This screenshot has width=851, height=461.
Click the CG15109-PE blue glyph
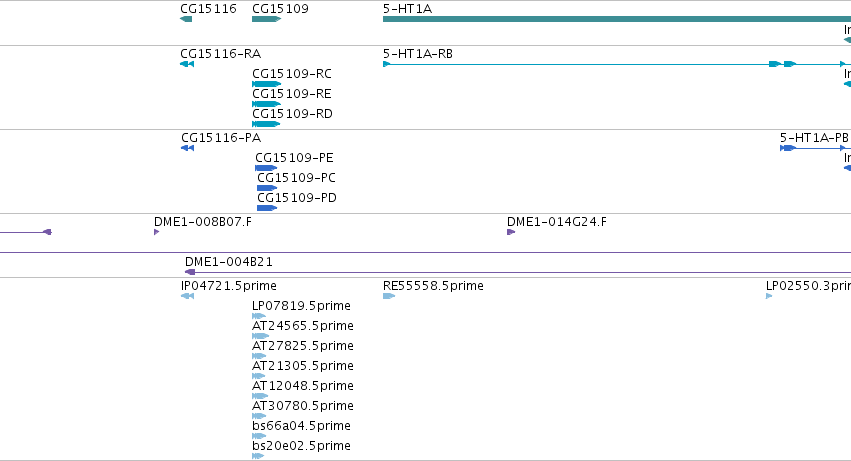[266, 168]
